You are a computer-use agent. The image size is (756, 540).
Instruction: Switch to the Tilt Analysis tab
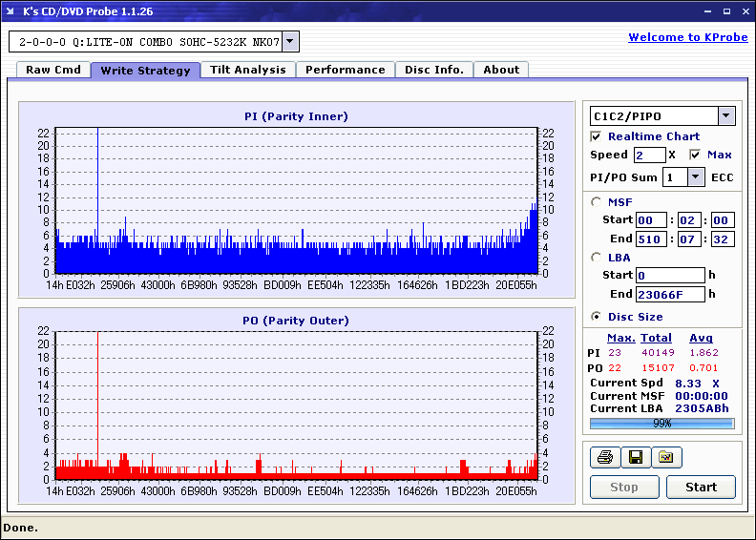pyautogui.click(x=248, y=70)
